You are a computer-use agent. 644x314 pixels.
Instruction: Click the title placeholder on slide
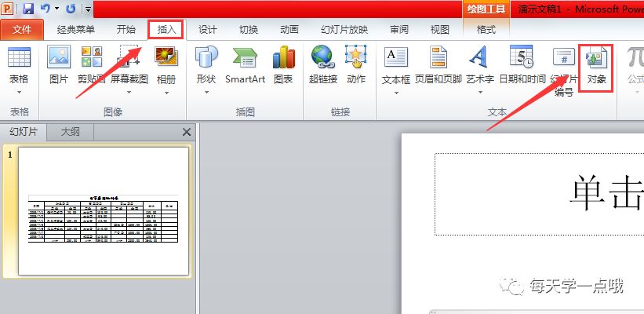[x=539, y=194]
